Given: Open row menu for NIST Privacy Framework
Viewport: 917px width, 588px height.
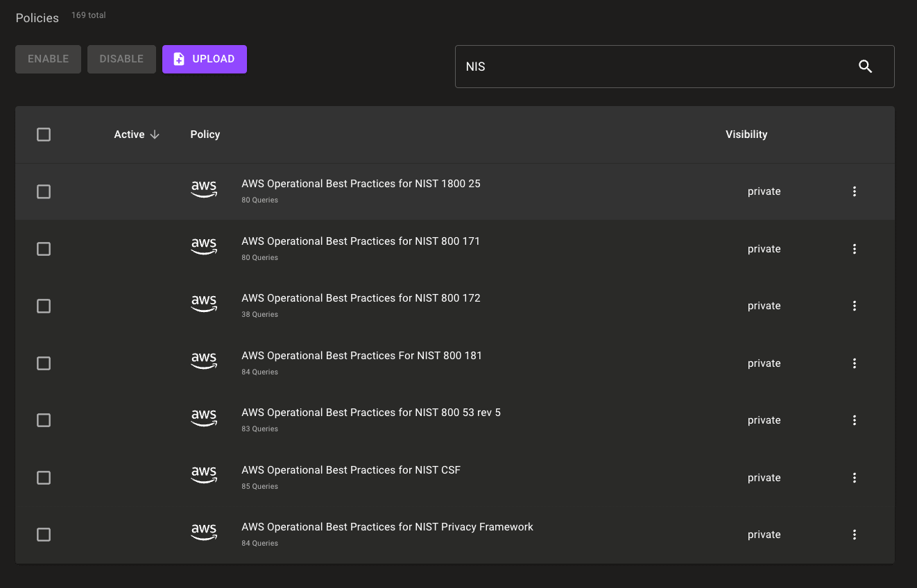Looking at the screenshot, I should coord(854,535).
